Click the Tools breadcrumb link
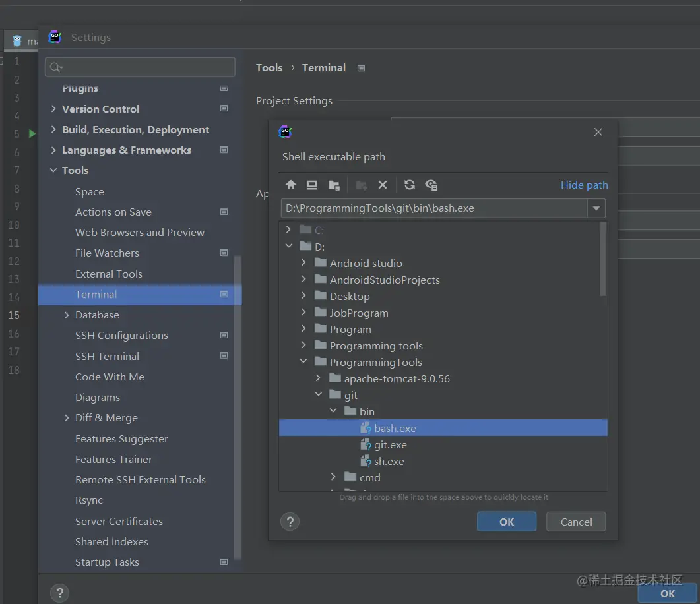 pos(269,68)
